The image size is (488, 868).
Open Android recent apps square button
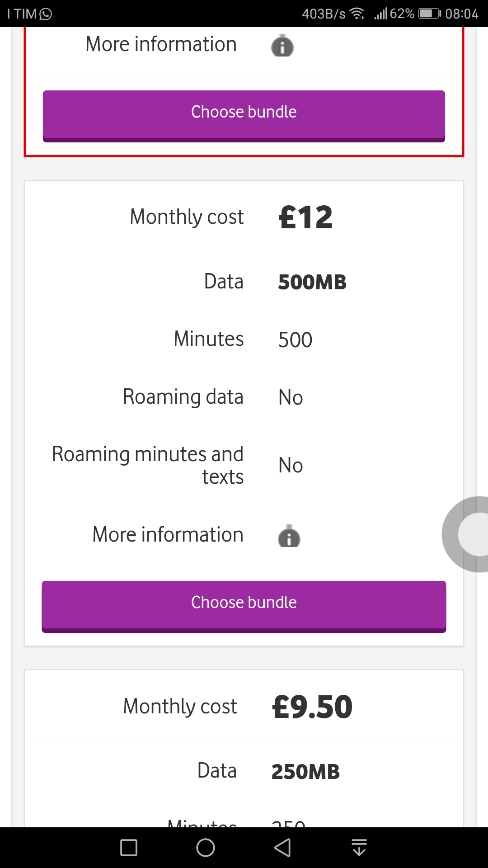[x=129, y=848]
